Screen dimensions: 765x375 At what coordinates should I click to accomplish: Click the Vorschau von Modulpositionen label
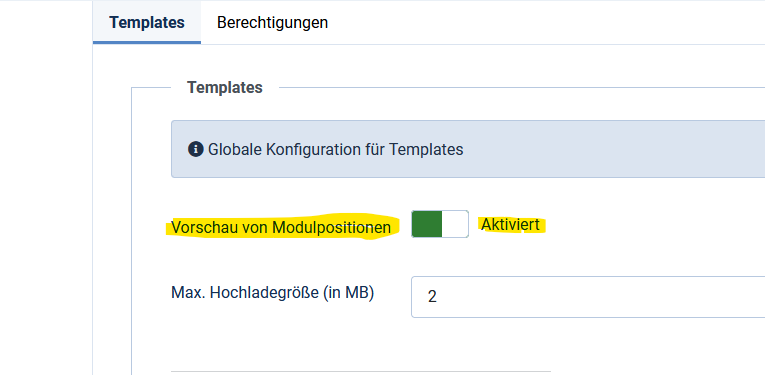pyautogui.click(x=281, y=228)
